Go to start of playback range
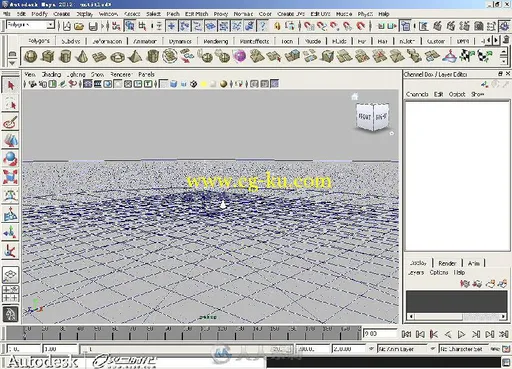 tap(406, 334)
